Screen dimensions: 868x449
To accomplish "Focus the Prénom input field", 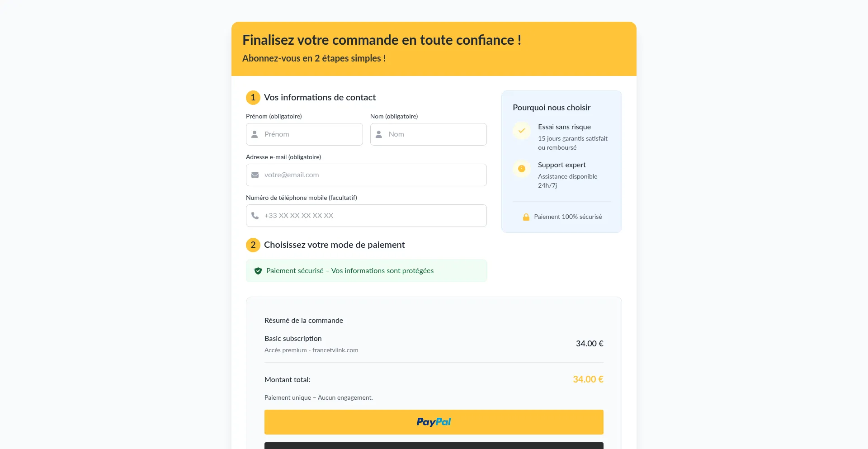I will (312, 134).
